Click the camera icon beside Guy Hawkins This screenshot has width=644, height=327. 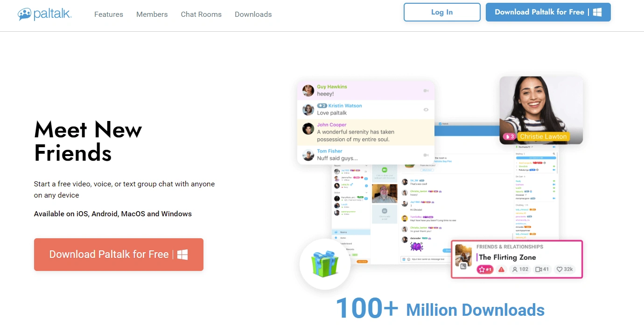click(x=426, y=91)
